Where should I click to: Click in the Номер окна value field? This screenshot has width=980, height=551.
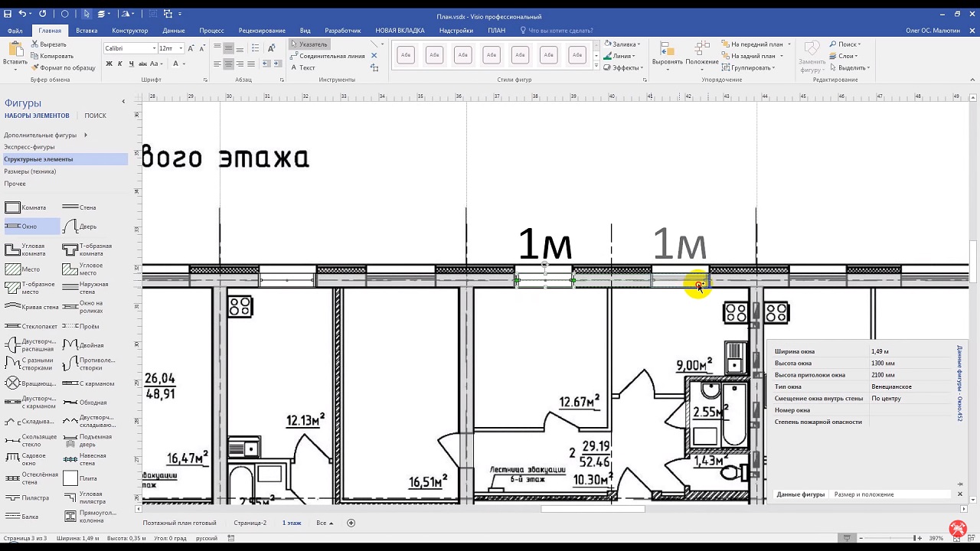point(911,410)
